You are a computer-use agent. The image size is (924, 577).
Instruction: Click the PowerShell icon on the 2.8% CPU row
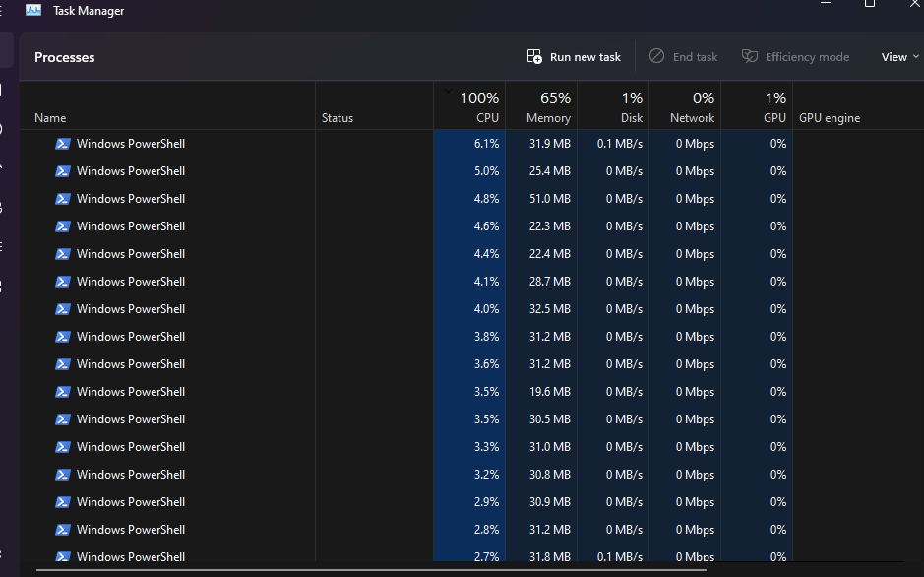63,530
